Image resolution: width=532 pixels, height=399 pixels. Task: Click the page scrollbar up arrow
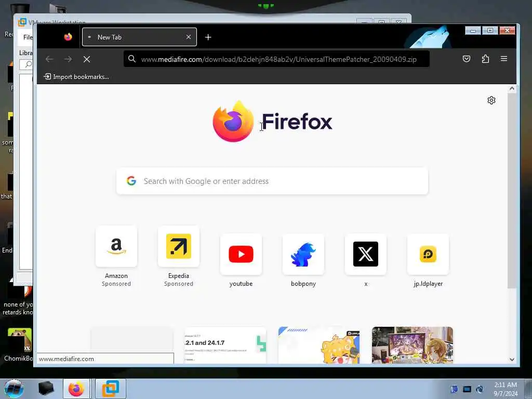(512, 89)
